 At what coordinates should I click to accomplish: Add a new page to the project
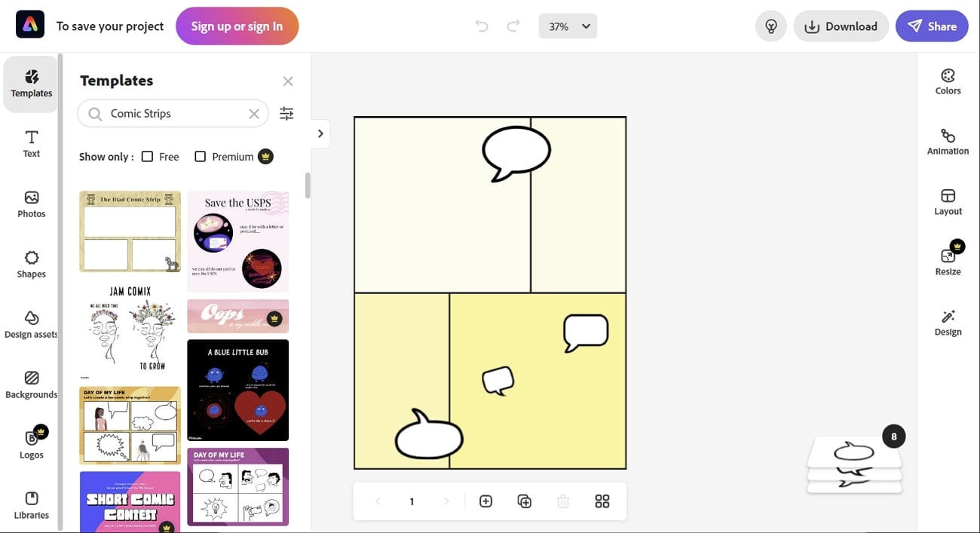click(x=485, y=501)
